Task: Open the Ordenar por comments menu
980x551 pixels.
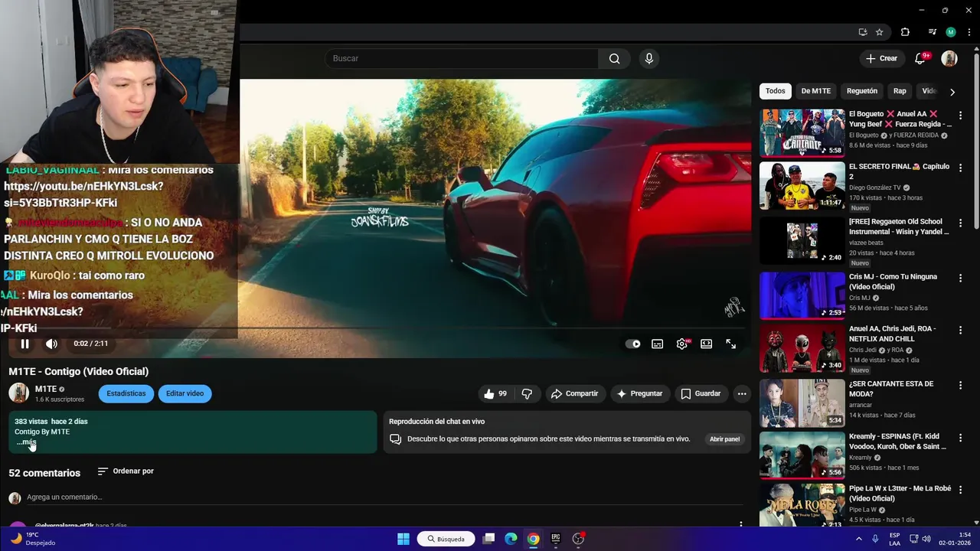Action: (x=126, y=471)
